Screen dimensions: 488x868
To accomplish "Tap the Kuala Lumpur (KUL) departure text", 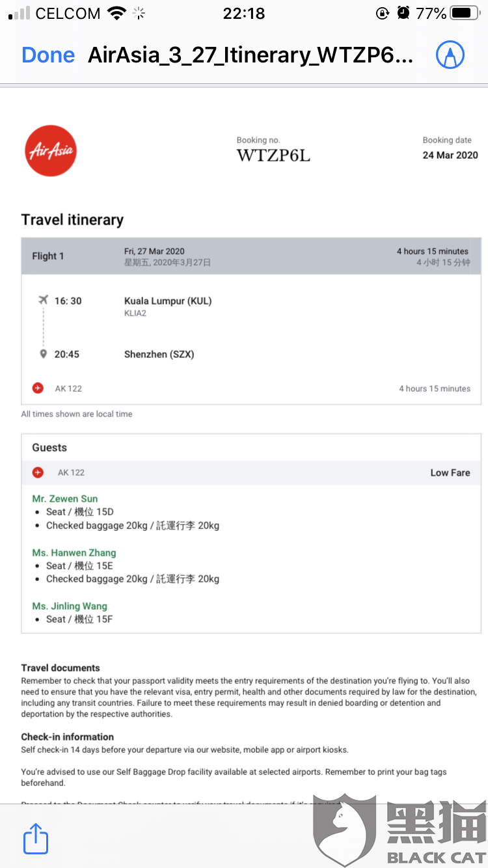I will (x=168, y=301).
